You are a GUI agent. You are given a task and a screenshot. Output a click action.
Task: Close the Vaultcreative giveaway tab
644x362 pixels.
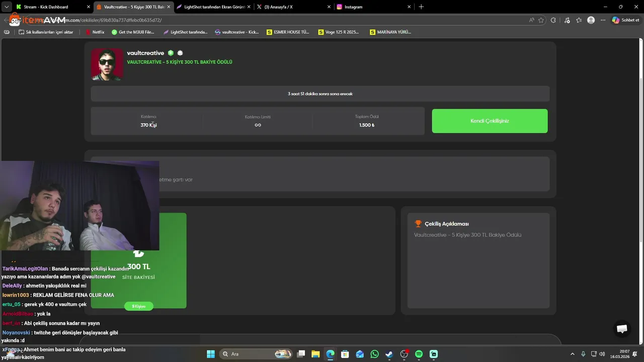pyautogui.click(x=169, y=7)
